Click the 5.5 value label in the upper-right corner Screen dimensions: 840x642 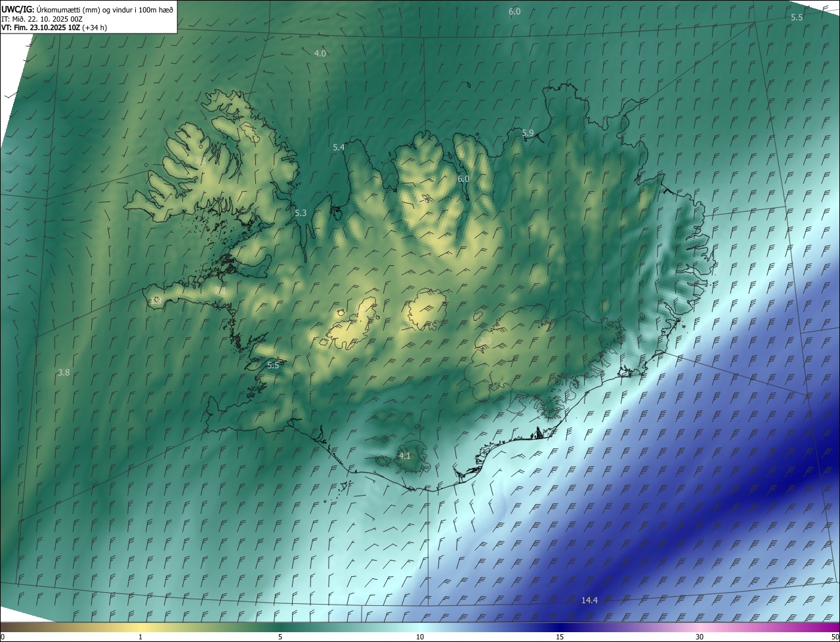[x=797, y=17]
